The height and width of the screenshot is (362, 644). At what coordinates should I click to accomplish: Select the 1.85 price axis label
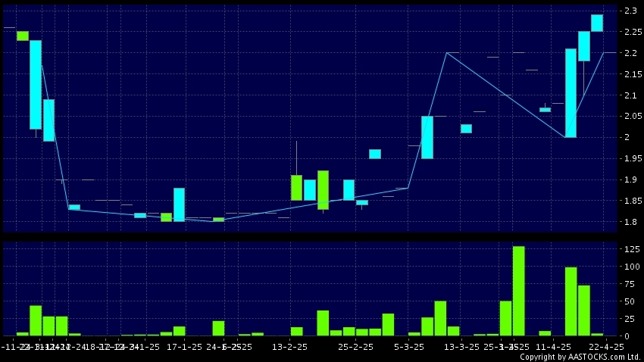coord(633,201)
